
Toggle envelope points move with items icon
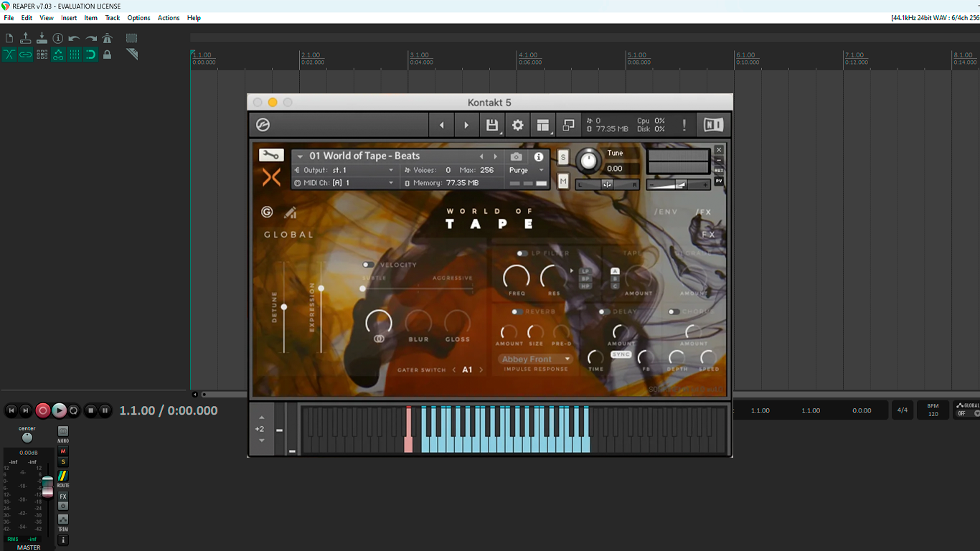[58, 55]
